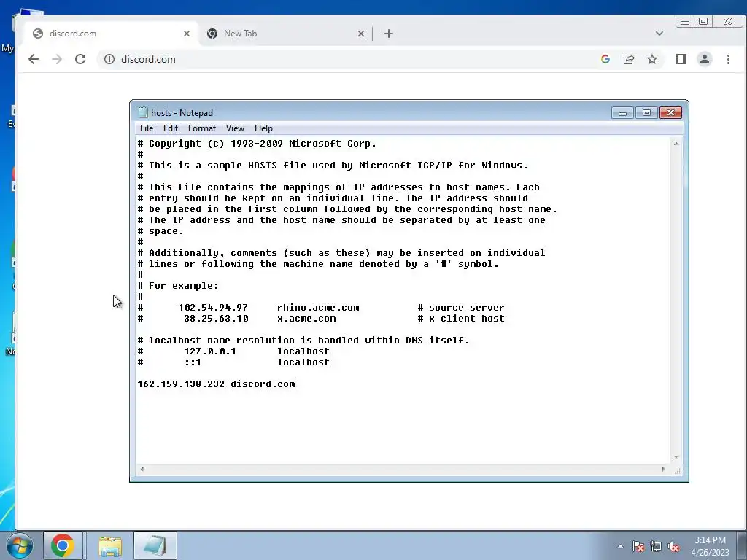Reload the discord.com page
This screenshot has height=560, width=747.
(80, 59)
